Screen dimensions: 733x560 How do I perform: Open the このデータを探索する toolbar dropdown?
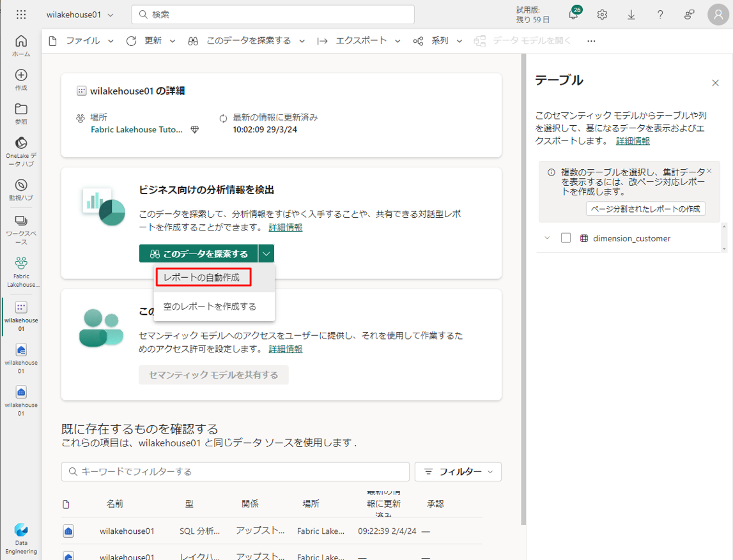point(247,41)
